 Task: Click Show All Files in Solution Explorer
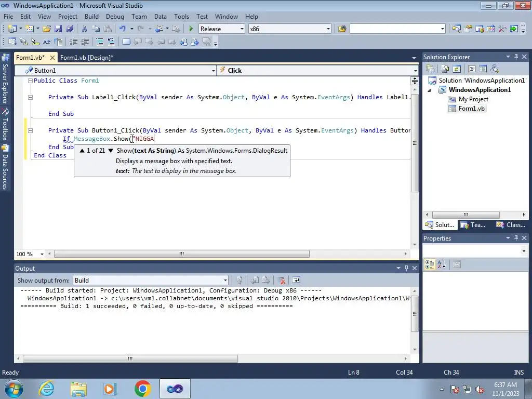[445, 69]
